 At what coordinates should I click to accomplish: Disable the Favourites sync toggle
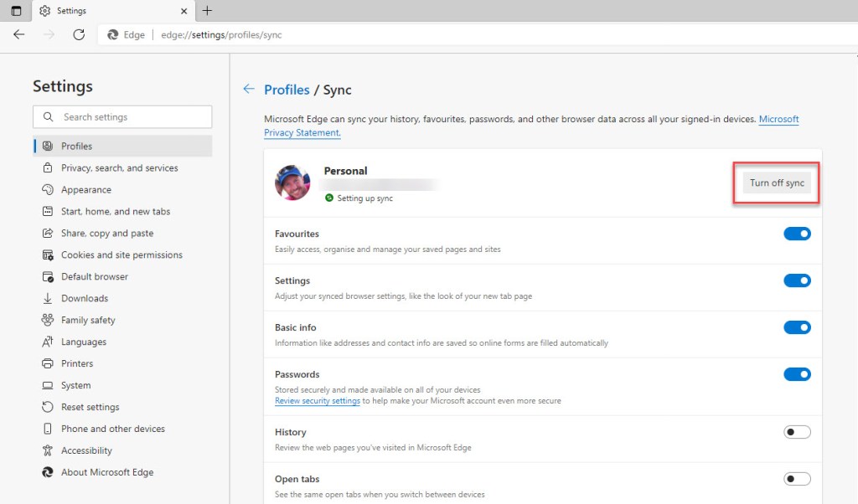tap(797, 234)
